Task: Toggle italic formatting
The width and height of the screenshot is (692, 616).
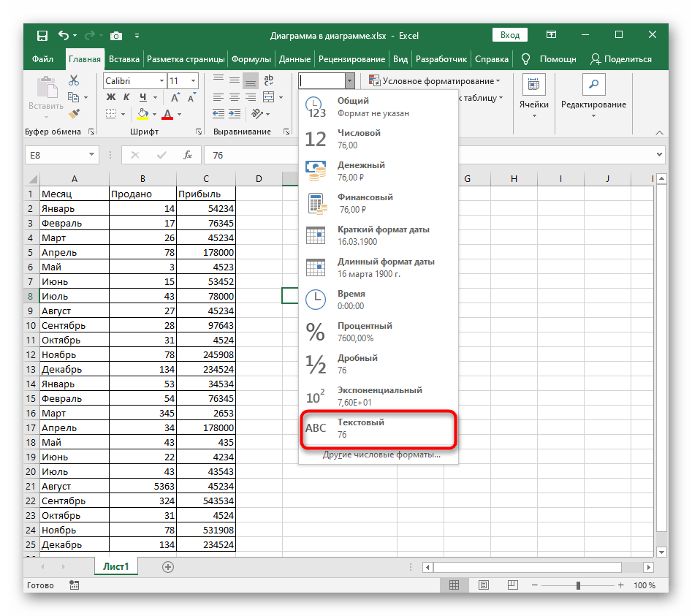Action: [127, 97]
